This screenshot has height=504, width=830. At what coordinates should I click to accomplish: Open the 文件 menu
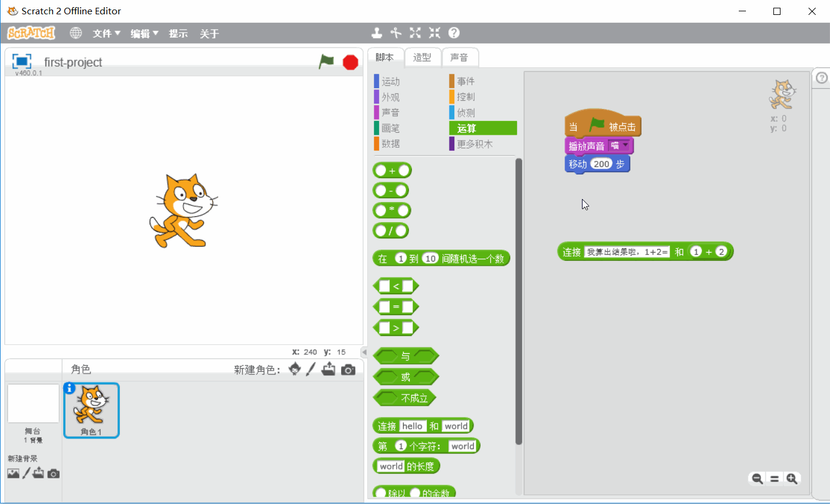107,33
